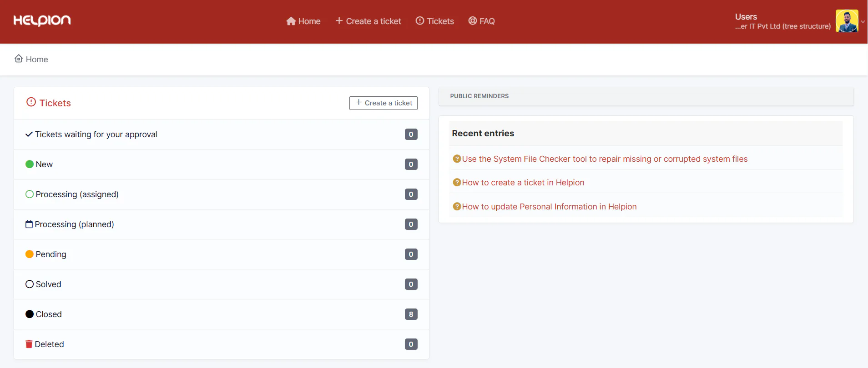
Task: Click the black dot next to Closed
Action: 30,314
